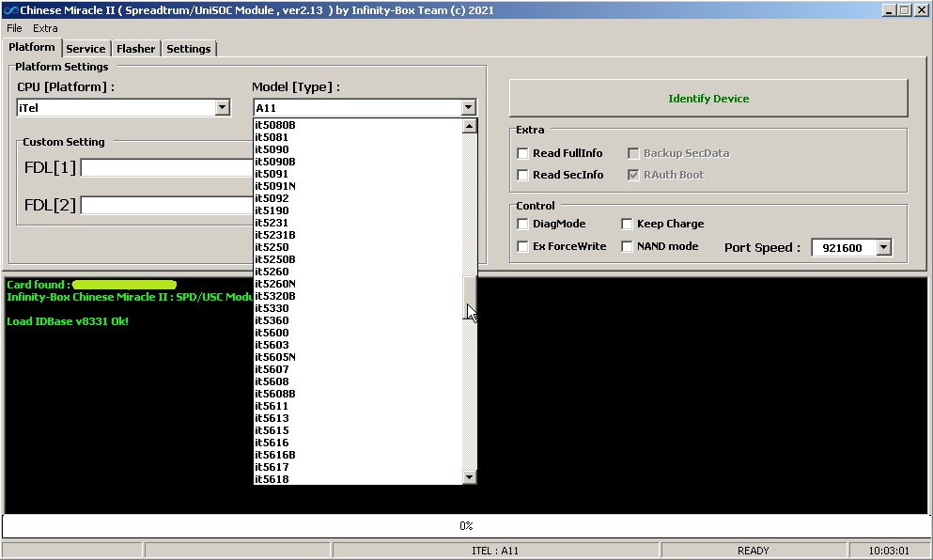Enable Ex ForceWrite checkbox
933x560 pixels.
point(523,246)
